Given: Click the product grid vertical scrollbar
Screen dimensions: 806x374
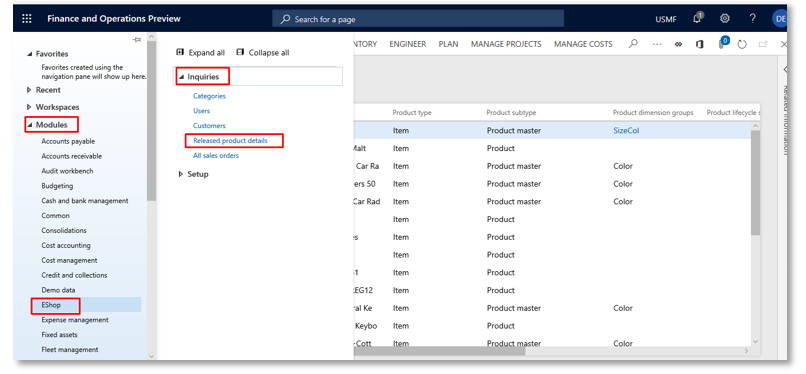Looking at the screenshot, I should click(x=755, y=182).
